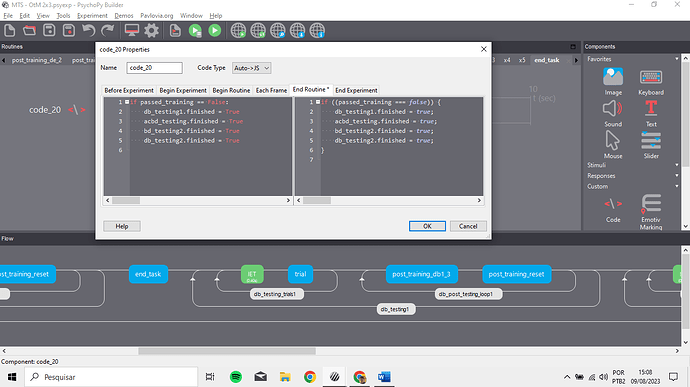690x387 pixels.
Task: Redo the last undone action
Action: [108, 30]
